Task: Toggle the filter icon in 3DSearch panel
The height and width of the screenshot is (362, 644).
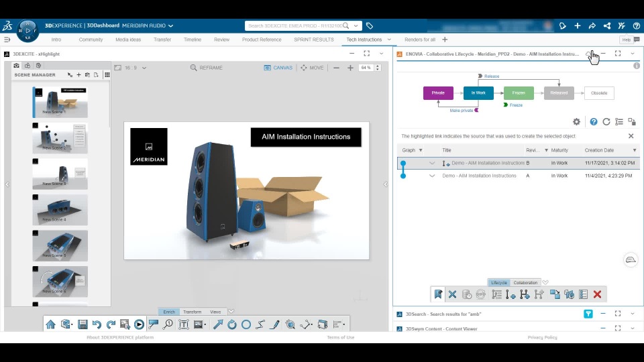Action: coord(588,314)
